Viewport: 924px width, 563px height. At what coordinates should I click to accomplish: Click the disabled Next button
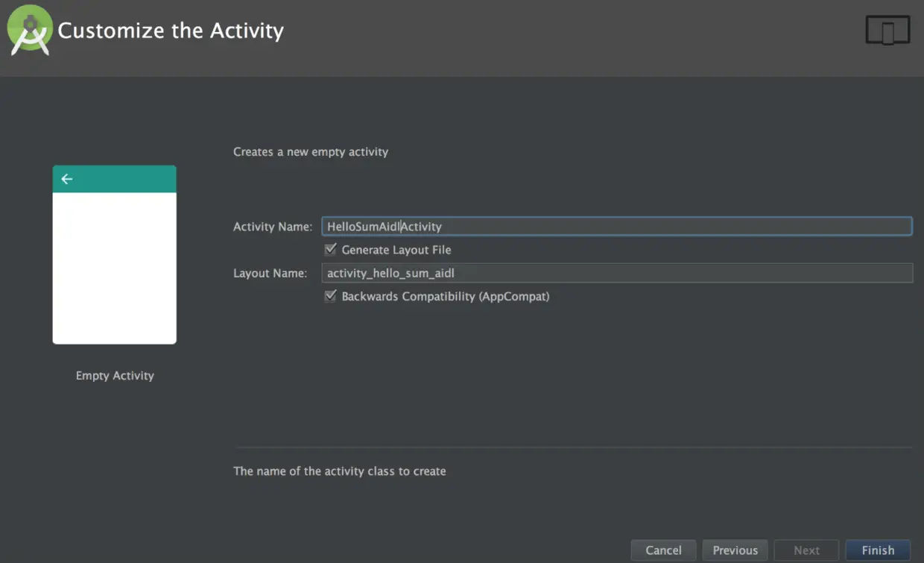(x=806, y=550)
